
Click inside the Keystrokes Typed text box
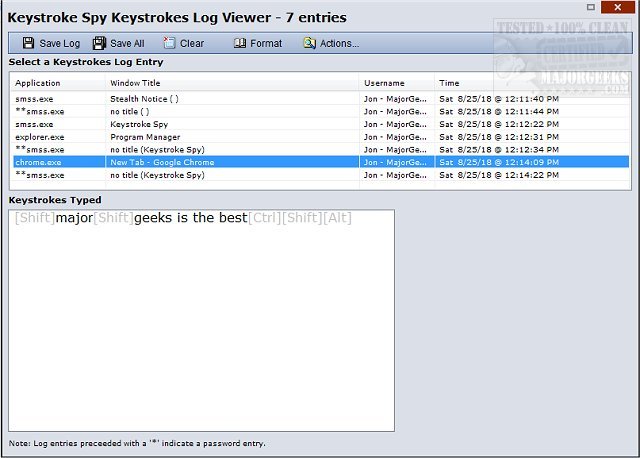coord(201,320)
